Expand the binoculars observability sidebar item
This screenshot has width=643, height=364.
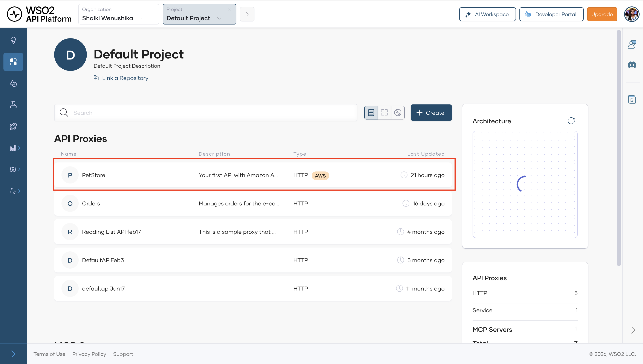point(15,169)
